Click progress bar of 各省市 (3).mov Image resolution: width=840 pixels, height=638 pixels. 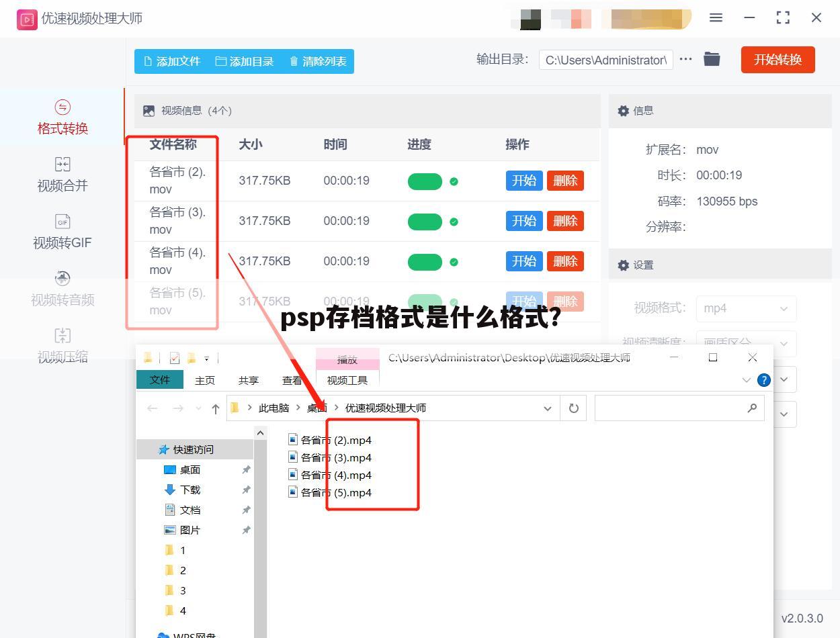[x=425, y=222]
